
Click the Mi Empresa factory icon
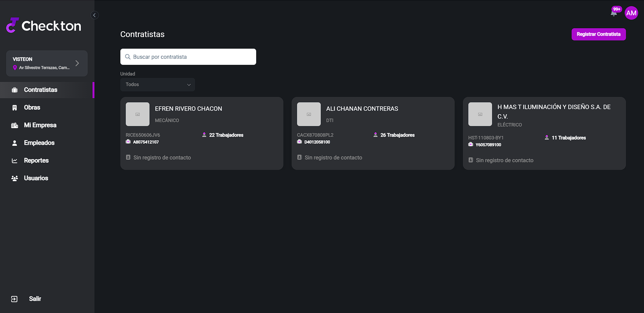coord(15,125)
